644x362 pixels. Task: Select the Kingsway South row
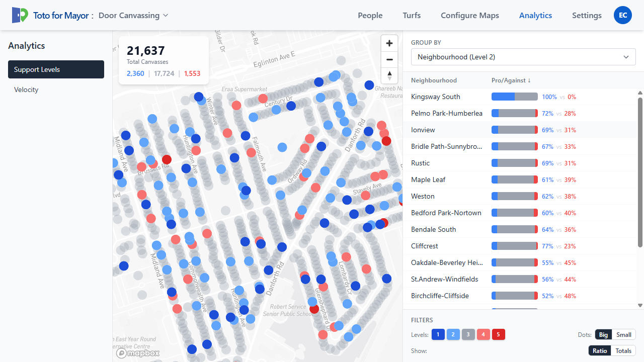[x=520, y=97]
